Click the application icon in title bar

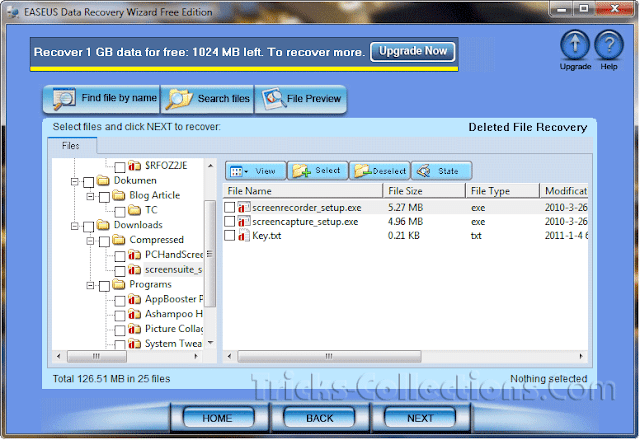click(13, 12)
